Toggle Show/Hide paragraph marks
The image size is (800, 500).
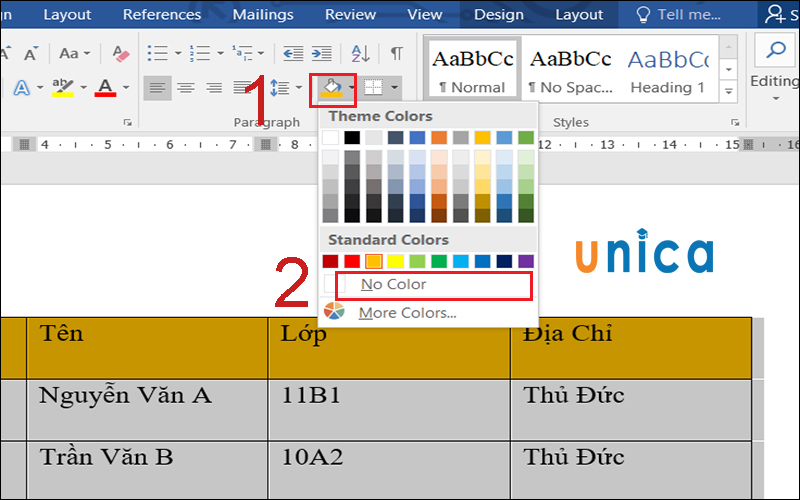[396, 53]
